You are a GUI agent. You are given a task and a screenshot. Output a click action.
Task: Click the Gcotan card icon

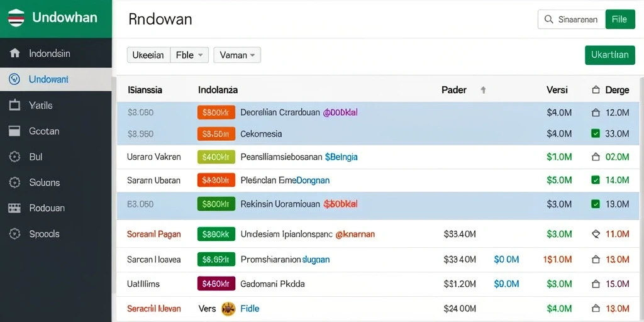pyautogui.click(x=14, y=131)
